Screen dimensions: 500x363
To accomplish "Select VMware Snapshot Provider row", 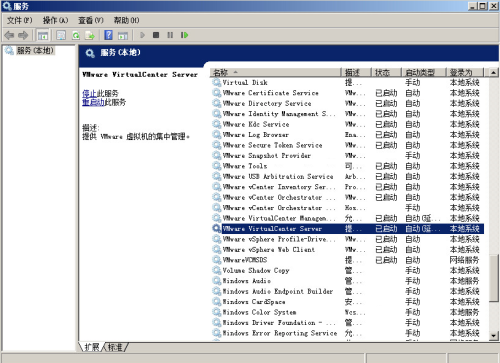I will point(348,156).
